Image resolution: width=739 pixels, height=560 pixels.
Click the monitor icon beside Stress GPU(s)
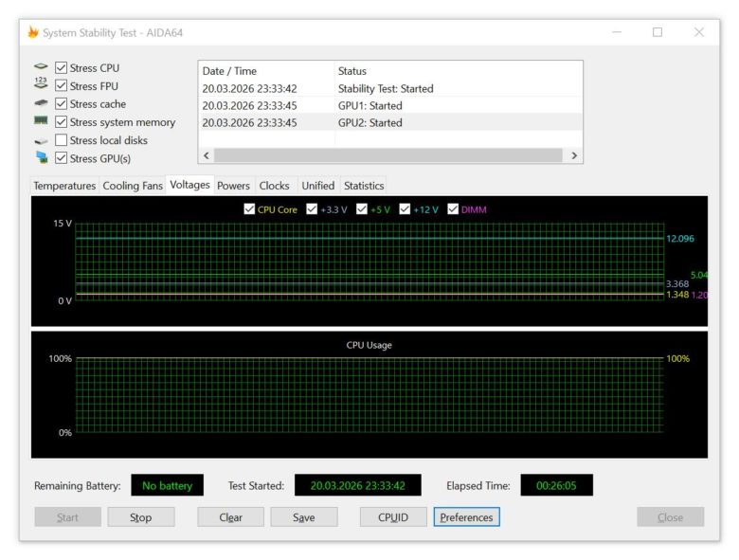pyautogui.click(x=42, y=157)
